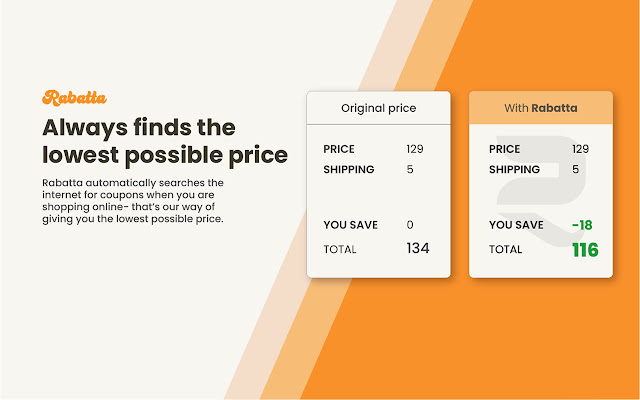Click YOU SAVE label in Original price card
Image resolution: width=640 pixels, height=400 pixels.
click(x=350, y=225)
